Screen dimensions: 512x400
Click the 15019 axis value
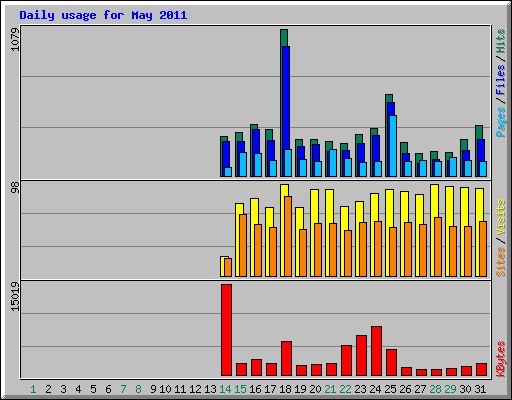[x=15, y=297]
